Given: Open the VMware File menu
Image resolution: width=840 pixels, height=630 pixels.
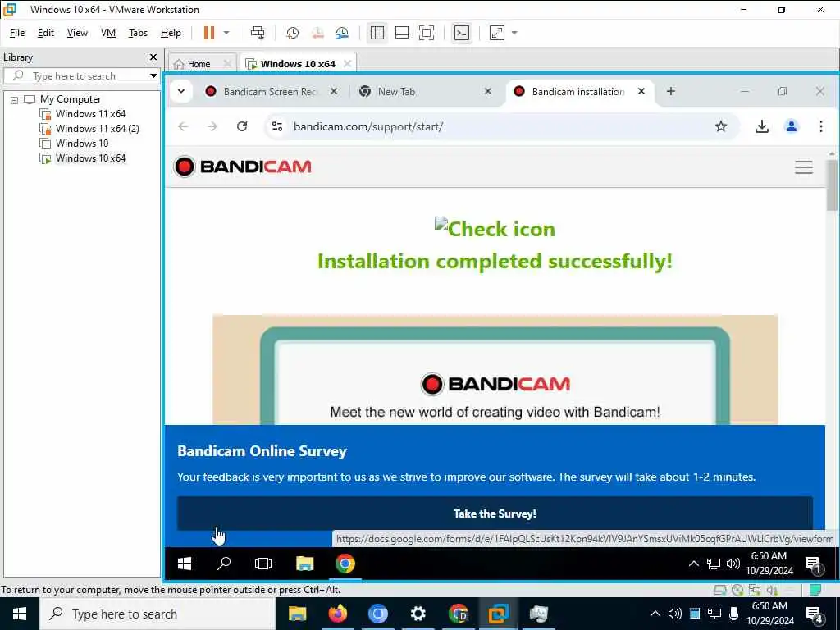Looking at the screenshot, I should 17,33.
